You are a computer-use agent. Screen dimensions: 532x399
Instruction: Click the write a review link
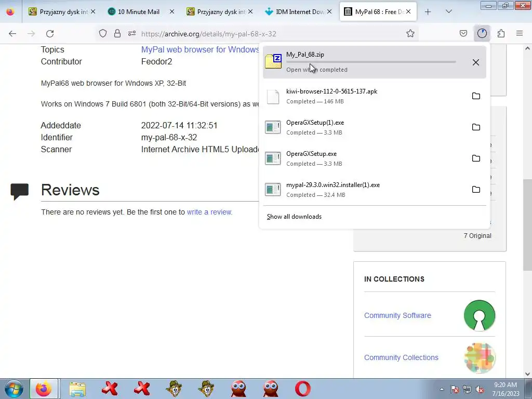[209, 212]
